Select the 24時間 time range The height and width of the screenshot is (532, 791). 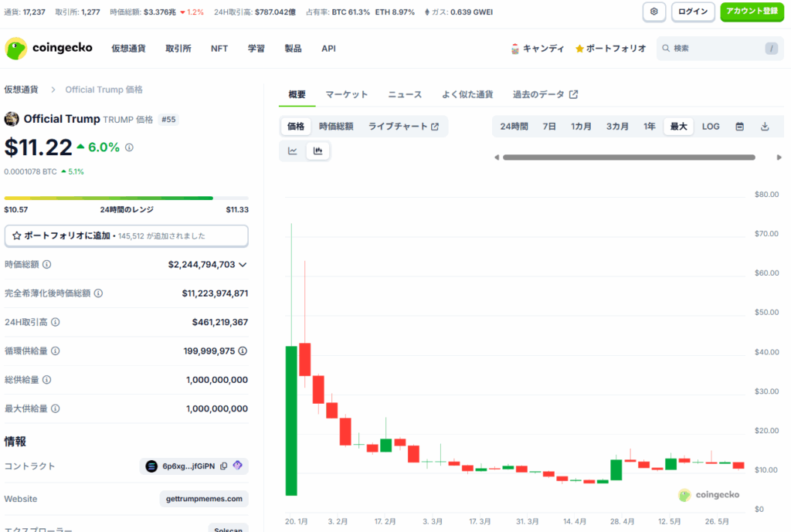pos(514,127)
